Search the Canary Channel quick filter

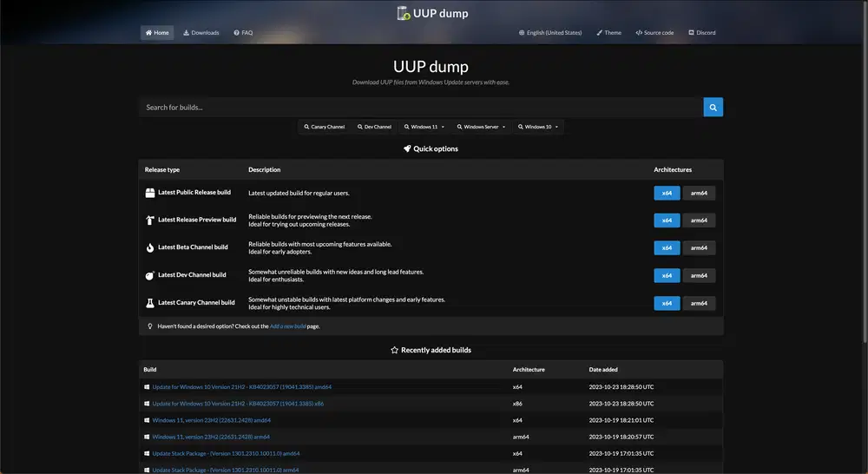coord(325,127)
